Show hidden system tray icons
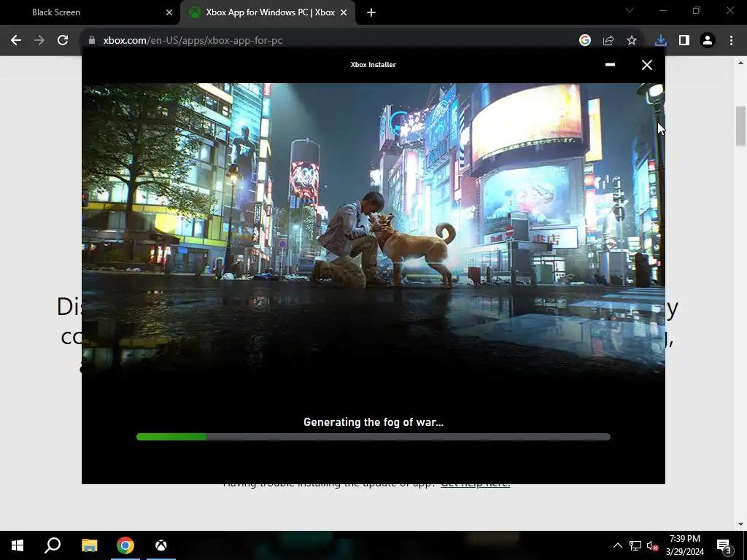This screenshot has width=747, height=560. pyautogui.click(x=617, y=545)
